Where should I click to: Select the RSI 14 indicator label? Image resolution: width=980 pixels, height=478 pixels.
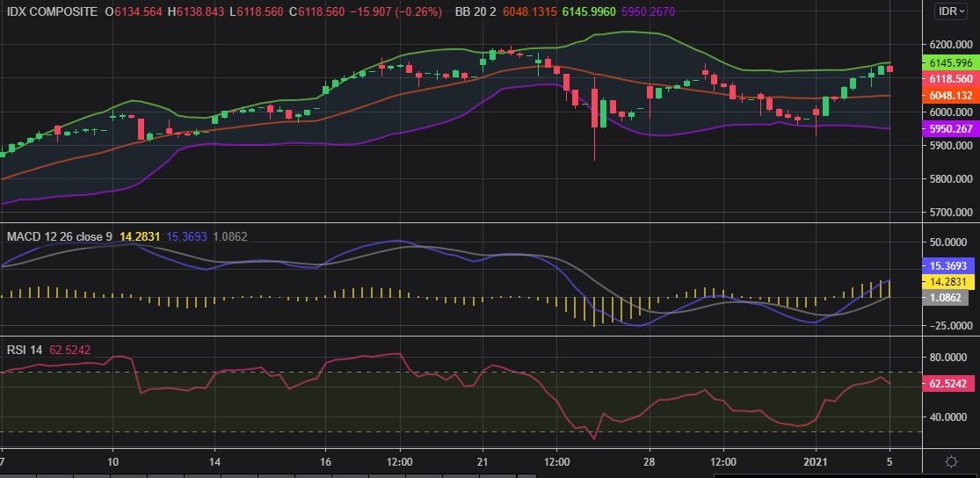25,351
